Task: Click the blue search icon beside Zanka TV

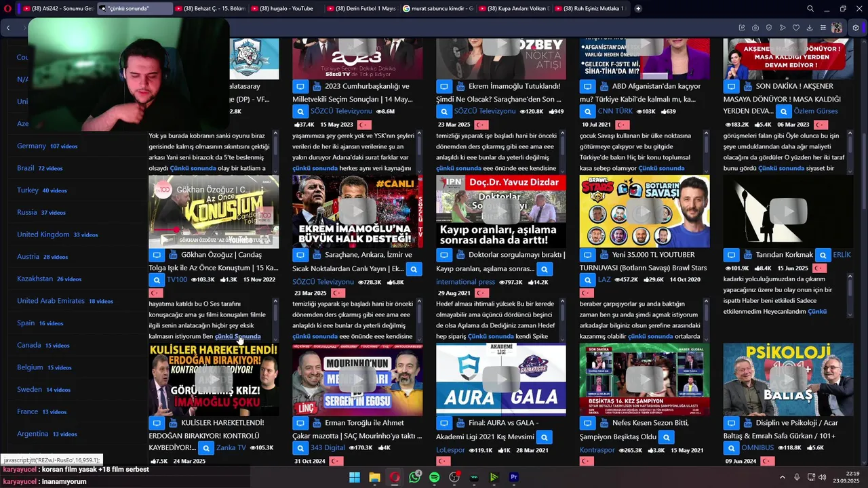Action: 205,448
